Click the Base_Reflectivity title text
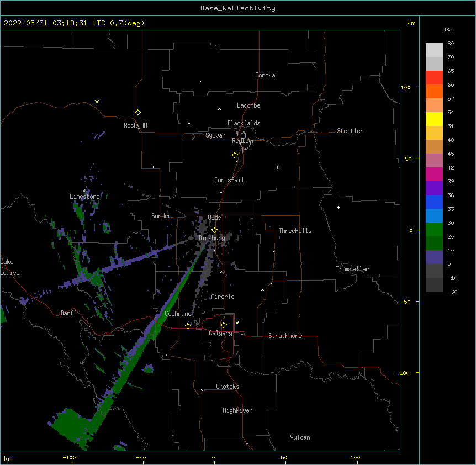The width and height of the screenshot is (476, 465). coord(238,8)
